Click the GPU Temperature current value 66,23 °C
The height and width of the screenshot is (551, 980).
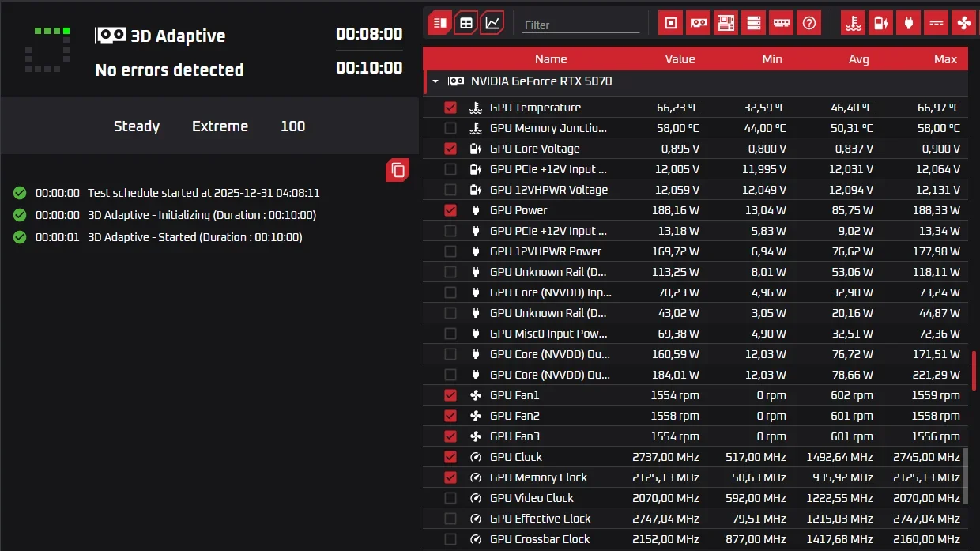coord(678,108)
